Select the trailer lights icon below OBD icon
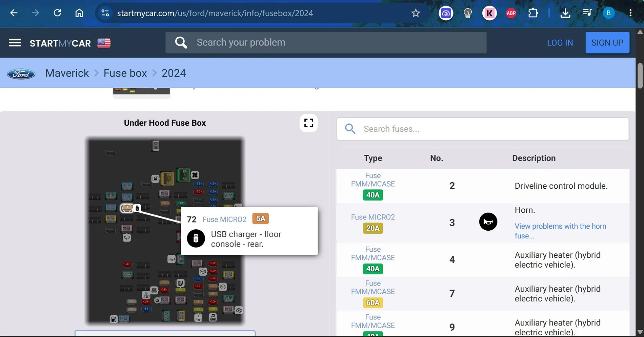This screenshot has height=337, width=644. coord(146,295)
